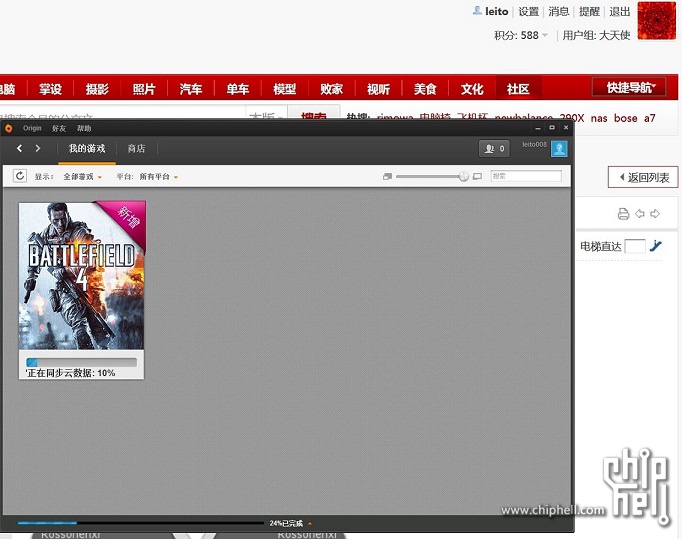Open the 摄影 forum section
Viewport: 682px width, 539px height.
point(97,89)
